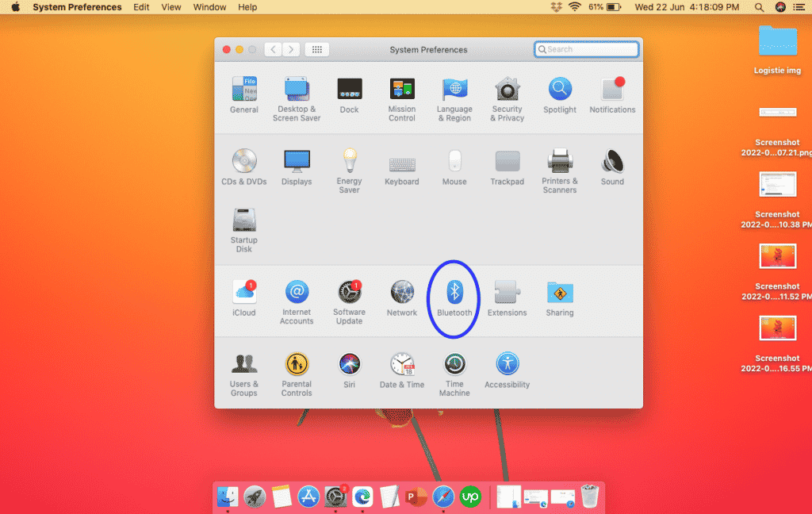
Task: Open the Window menu in menu bar
Action: [x=209, y=7]
